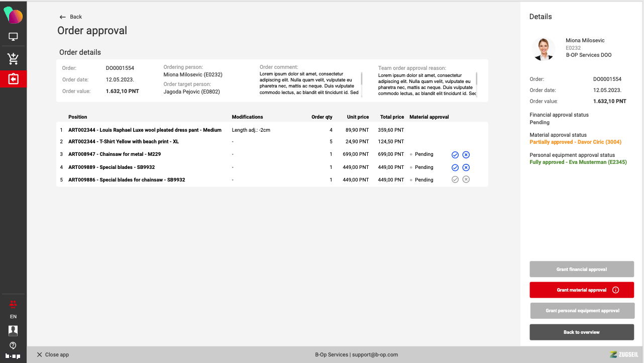This screenshot has height=363, width=644.
Task: Click the app logo at top left
Action: [13, 16]
